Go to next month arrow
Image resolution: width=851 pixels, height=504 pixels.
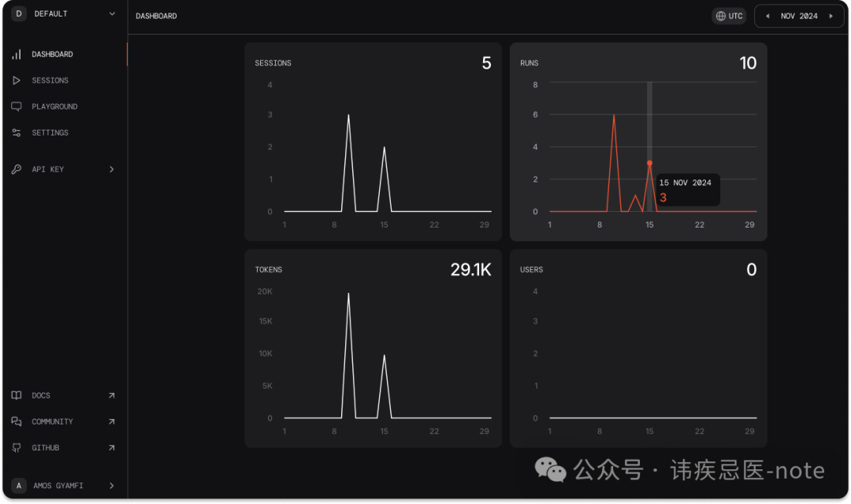(x=831, y=17)
